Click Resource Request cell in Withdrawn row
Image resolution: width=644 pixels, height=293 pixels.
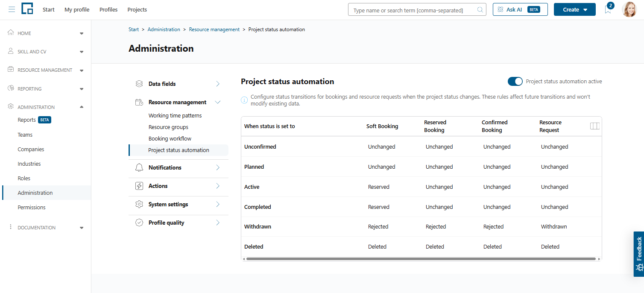[554, 226]
